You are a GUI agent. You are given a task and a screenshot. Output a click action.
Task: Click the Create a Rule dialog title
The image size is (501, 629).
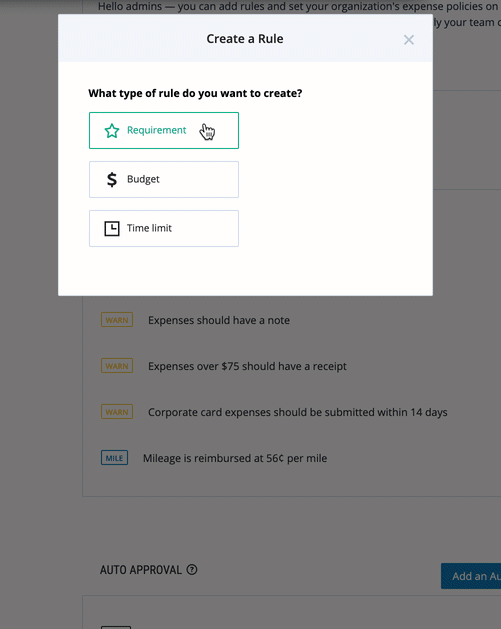click(x=245, y=39)
